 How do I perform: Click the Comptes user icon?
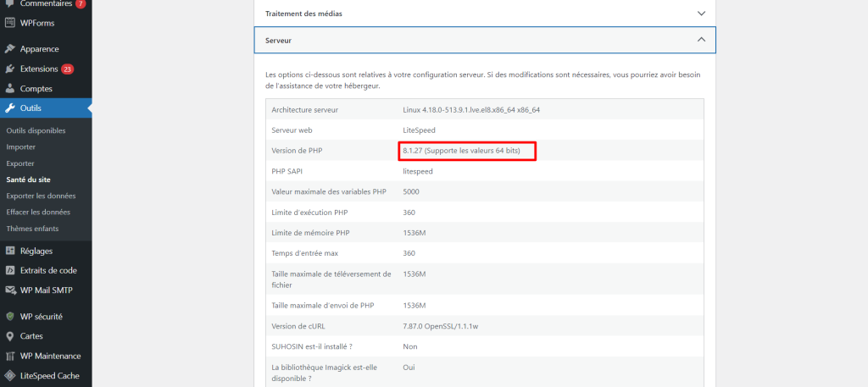point(9,88)
